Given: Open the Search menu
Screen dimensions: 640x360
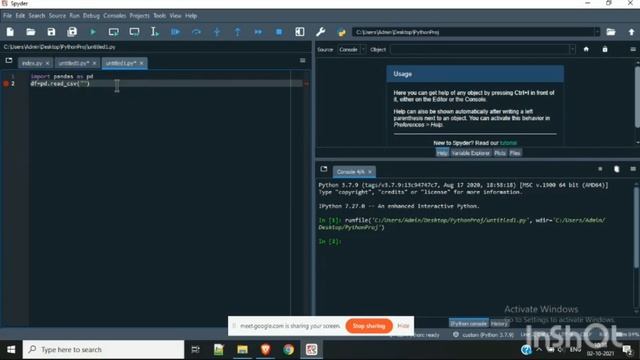Looking at the screenshot, I should coord(37,16).
